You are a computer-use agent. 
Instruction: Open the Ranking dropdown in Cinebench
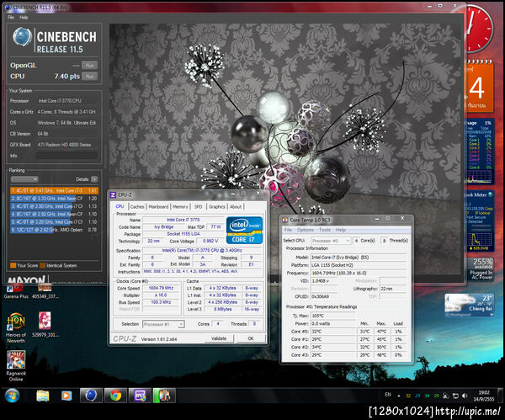click(24, 179)
